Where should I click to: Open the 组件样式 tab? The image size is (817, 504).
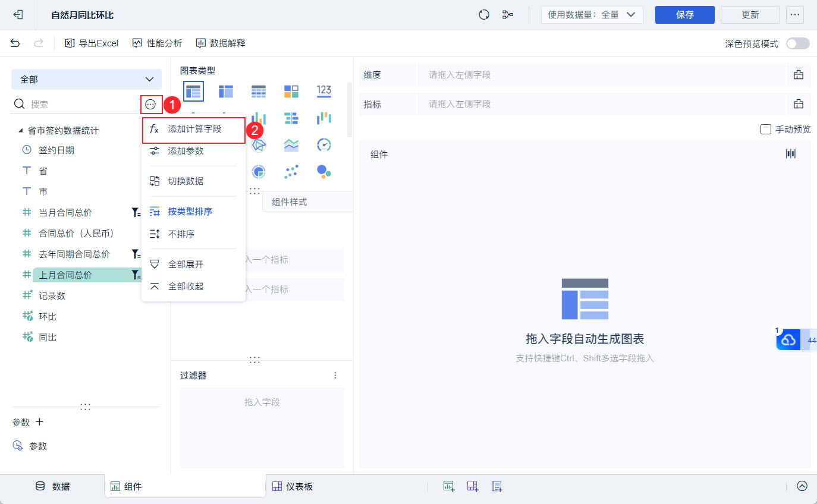click(x=307, y=202)
